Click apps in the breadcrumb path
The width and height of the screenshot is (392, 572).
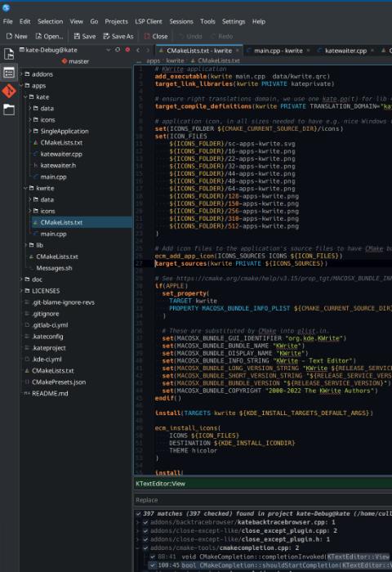tap(154, 61)
